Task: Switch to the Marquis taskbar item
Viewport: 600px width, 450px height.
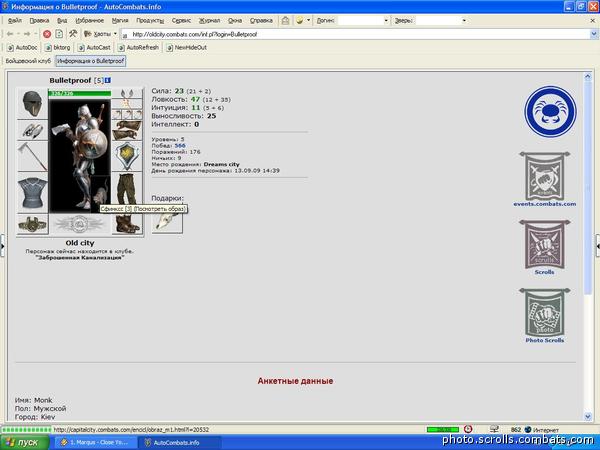Action: coord(96,442)
